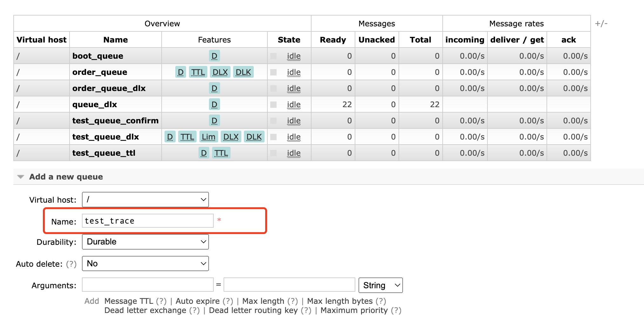This screenshot has height=319, width=644.
Task: Toggle column display with the +/- control
Action: (x=601, y=24)
